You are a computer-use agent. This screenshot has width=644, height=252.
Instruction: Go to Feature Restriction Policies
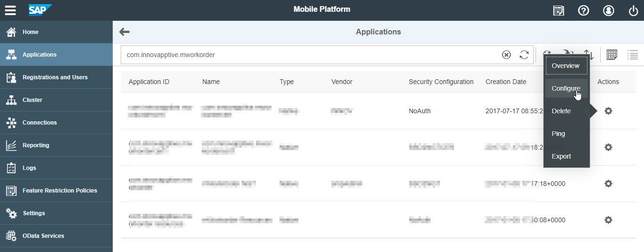point(59,191)
